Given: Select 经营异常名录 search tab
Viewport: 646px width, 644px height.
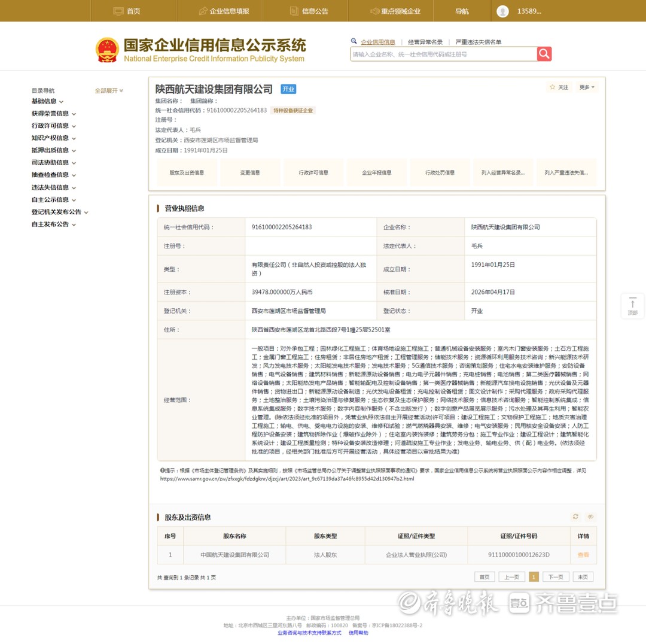Looking at the screenshot, I should tap(425, 42).
